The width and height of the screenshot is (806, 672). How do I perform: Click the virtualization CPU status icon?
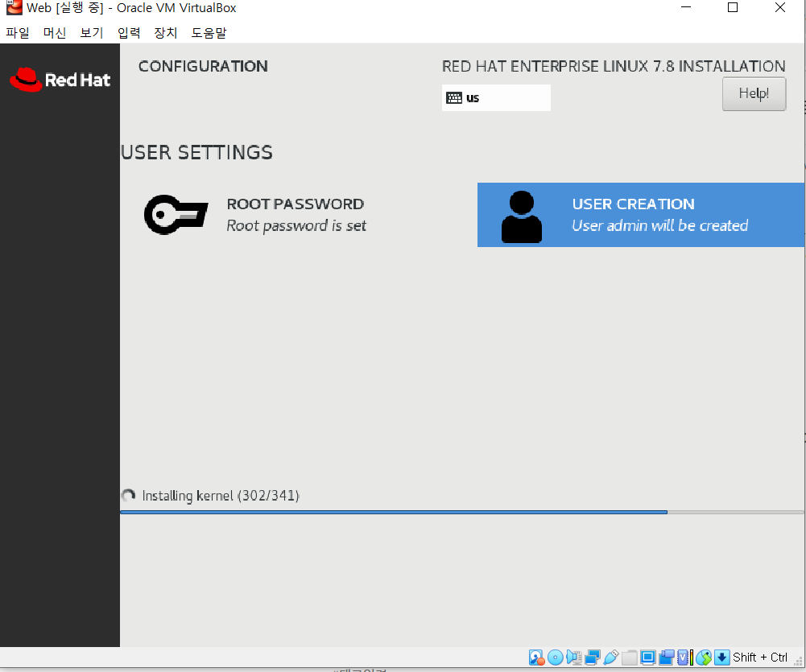pos(684,657)
